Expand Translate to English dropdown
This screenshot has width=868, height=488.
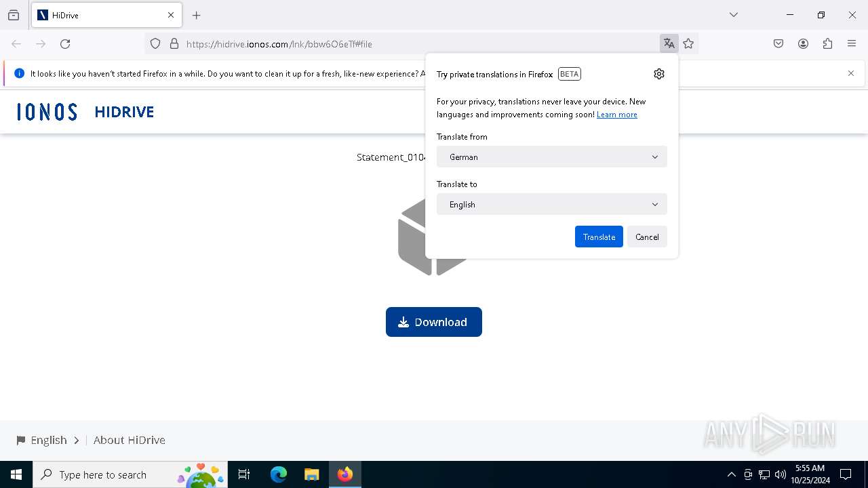[552, 204]
